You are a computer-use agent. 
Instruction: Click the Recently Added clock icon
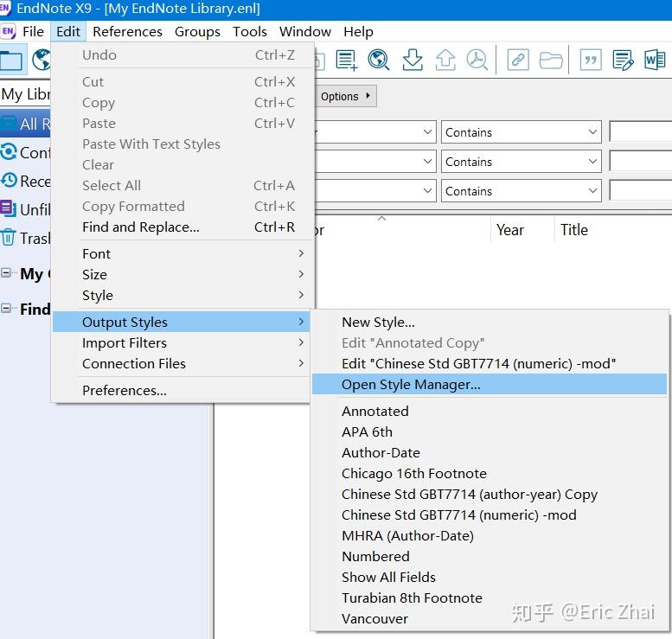9,181
